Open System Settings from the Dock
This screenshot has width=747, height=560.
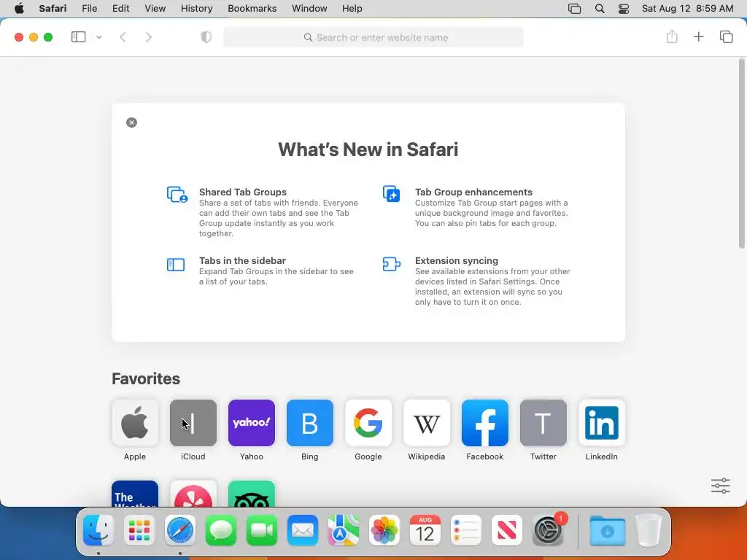pos(548,530)
